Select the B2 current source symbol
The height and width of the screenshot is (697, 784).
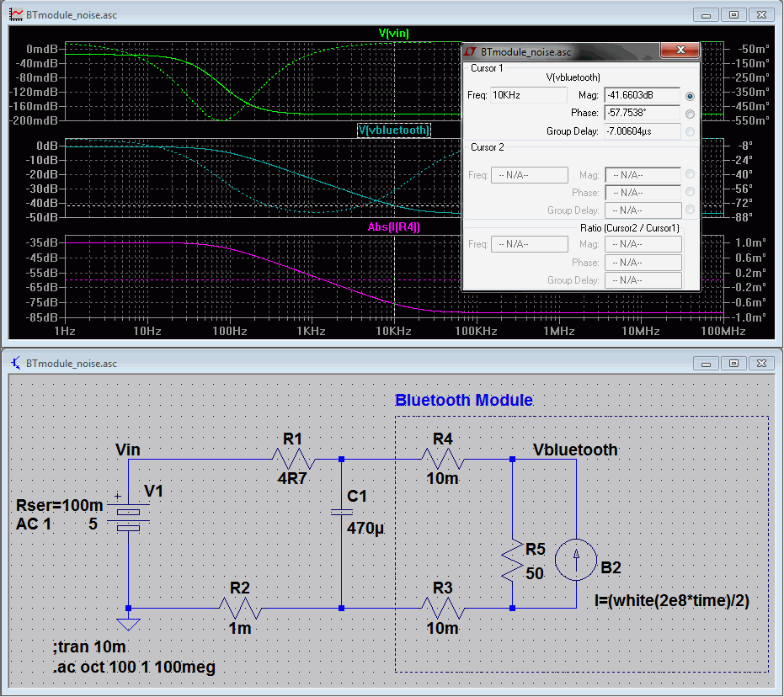coord(577,561)
